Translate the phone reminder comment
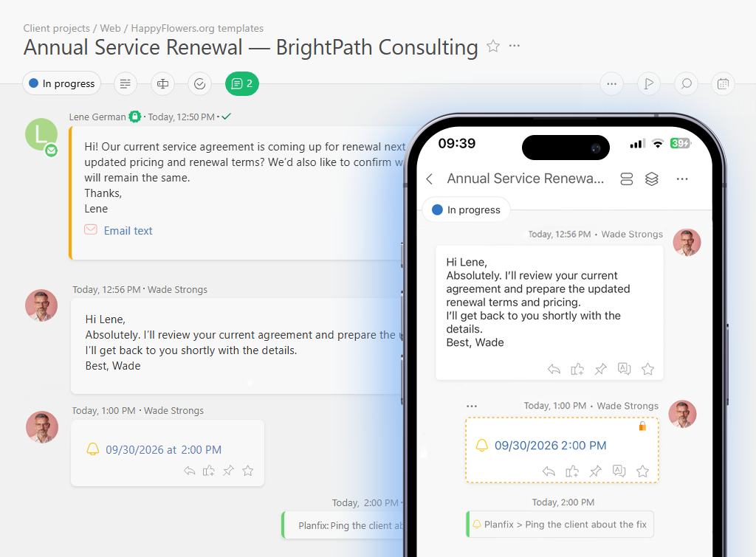This screenshot has height=557, width=756. (x=619, y=471)
